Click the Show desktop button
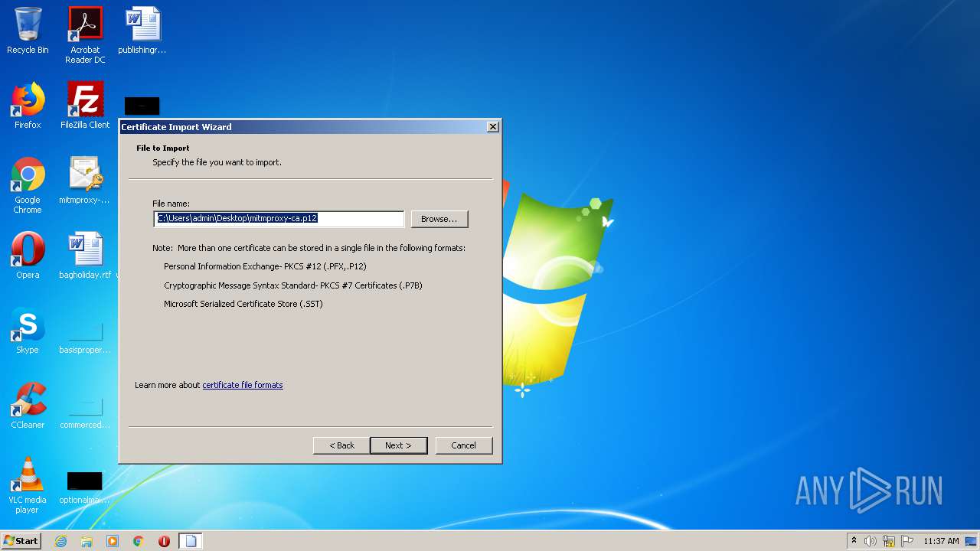 point(972,541)
